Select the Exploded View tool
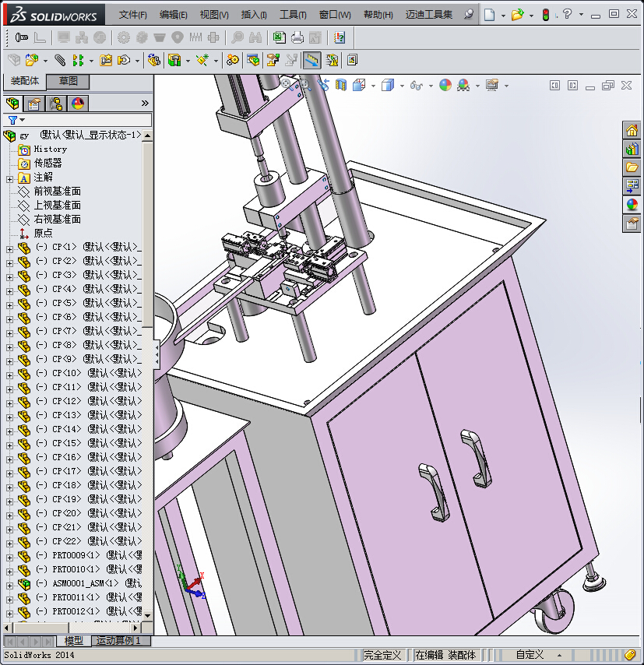 [x=273, y=60]
